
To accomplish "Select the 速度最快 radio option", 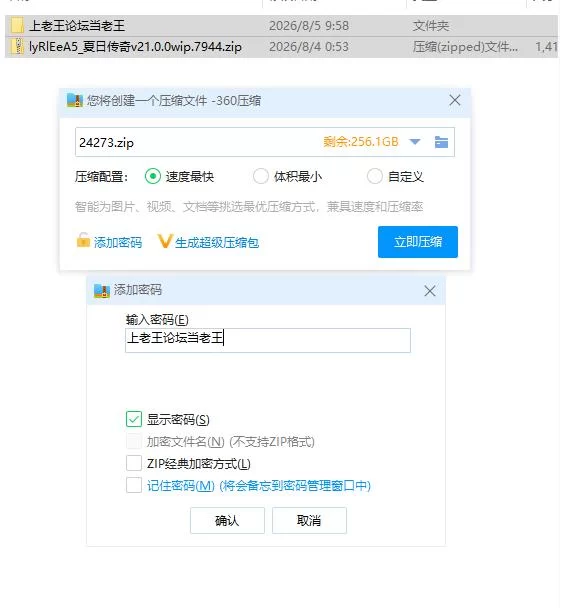I will point(153,176).
